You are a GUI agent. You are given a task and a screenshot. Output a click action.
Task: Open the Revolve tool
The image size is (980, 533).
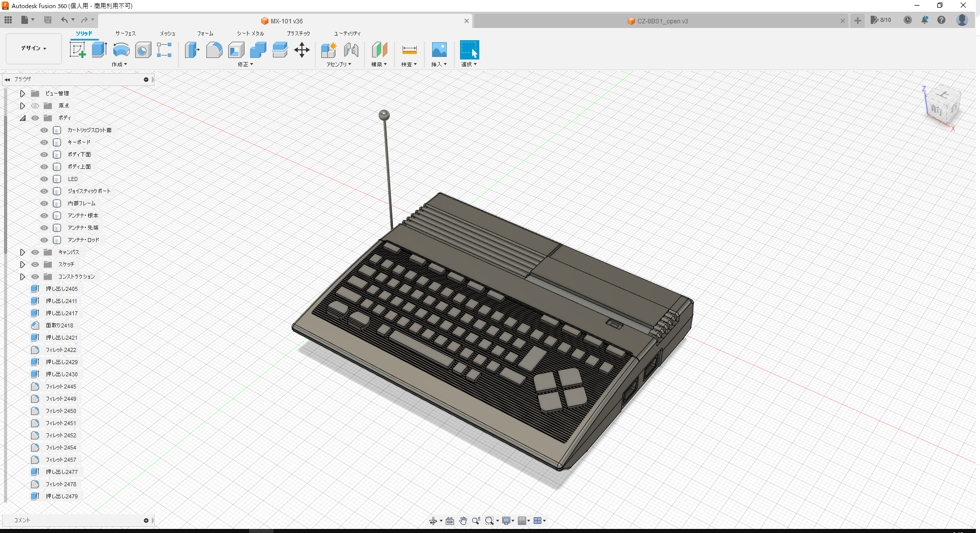tap(121, 50)
